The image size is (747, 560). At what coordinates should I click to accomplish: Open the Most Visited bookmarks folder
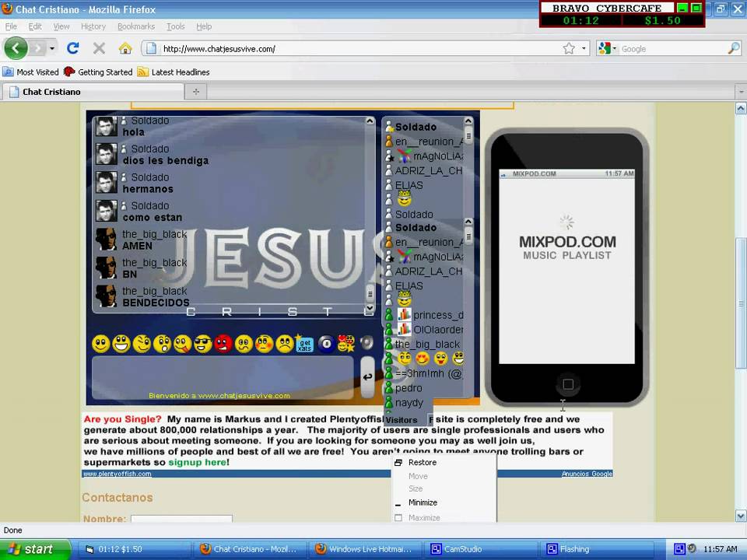31,72
